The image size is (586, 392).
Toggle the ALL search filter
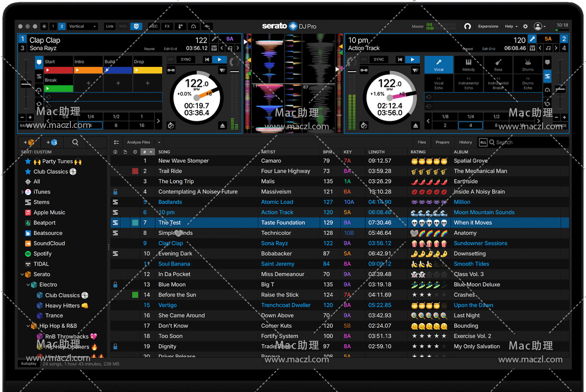pos(483,143)
